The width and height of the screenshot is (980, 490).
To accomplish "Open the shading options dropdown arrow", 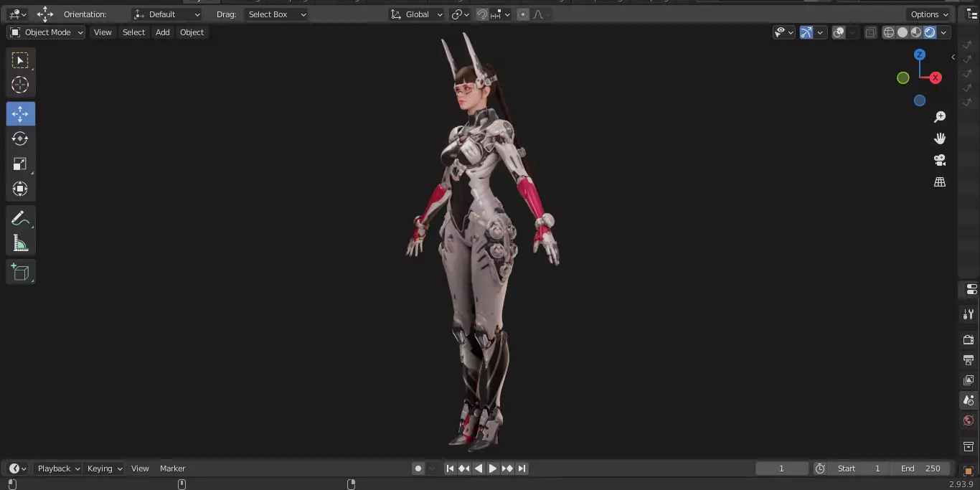I will (944, 32).
